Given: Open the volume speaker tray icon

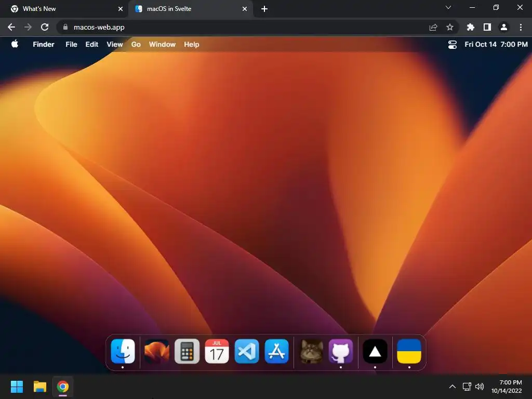Looking at the screenshot, I should (x=480, y=387).
